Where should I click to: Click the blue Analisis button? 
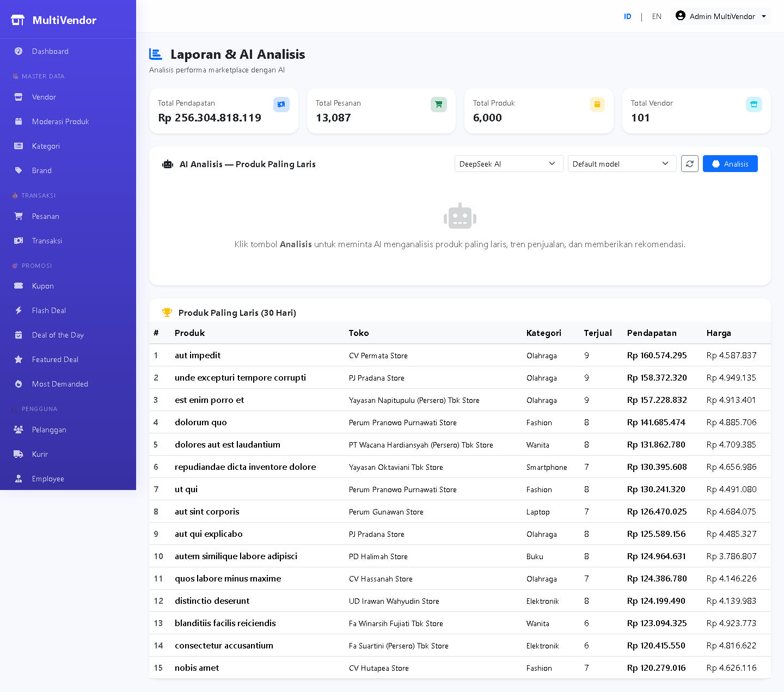click(x=730, y=164)
